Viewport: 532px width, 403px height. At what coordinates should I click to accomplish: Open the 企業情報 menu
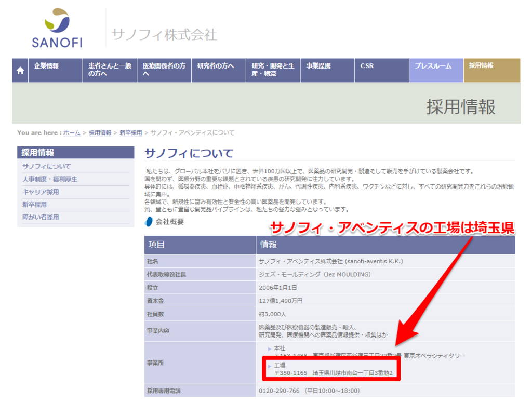[x=55, y=70]
